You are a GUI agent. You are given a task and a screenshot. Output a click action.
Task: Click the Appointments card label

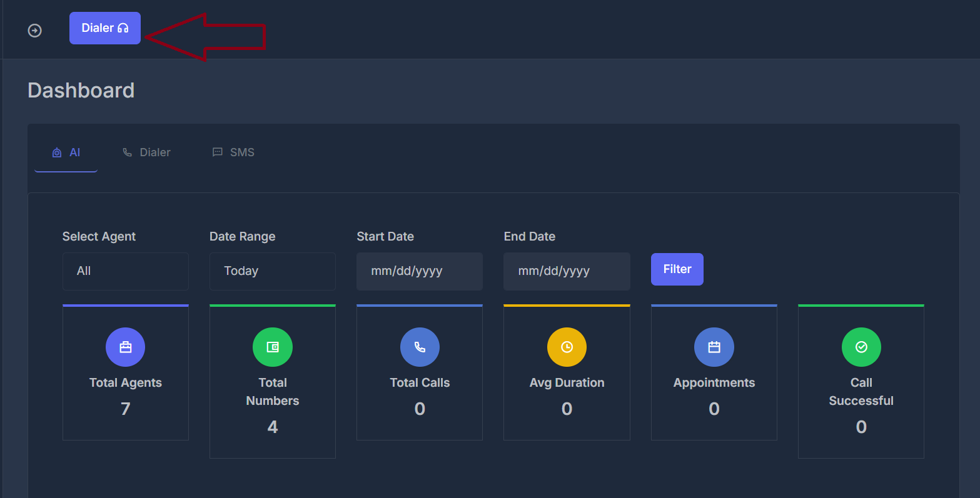click(714, 383)
